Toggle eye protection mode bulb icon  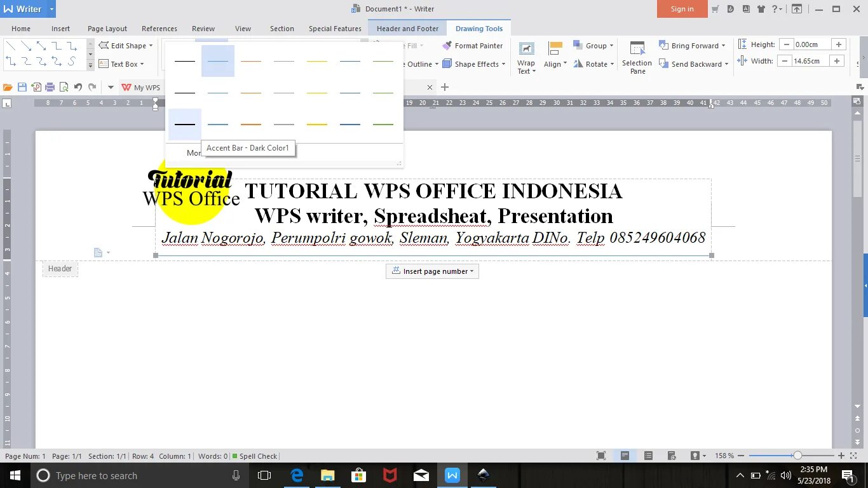(695, 456)
